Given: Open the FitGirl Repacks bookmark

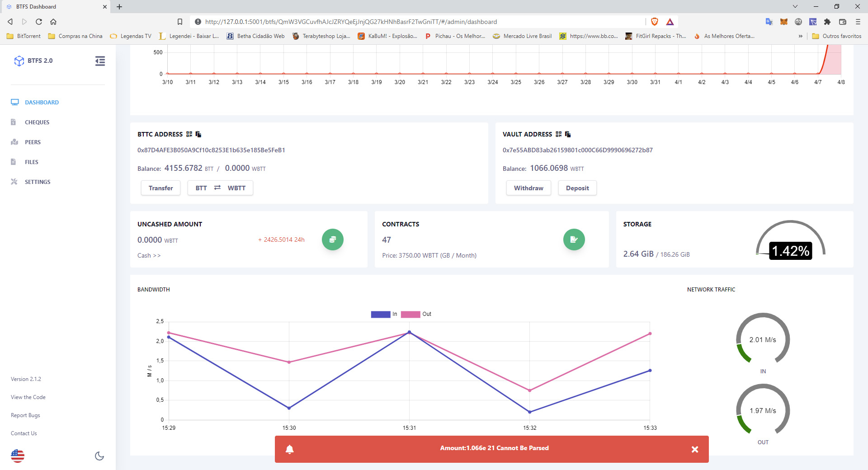Looking at the screenshot, I should pos(656,36).
